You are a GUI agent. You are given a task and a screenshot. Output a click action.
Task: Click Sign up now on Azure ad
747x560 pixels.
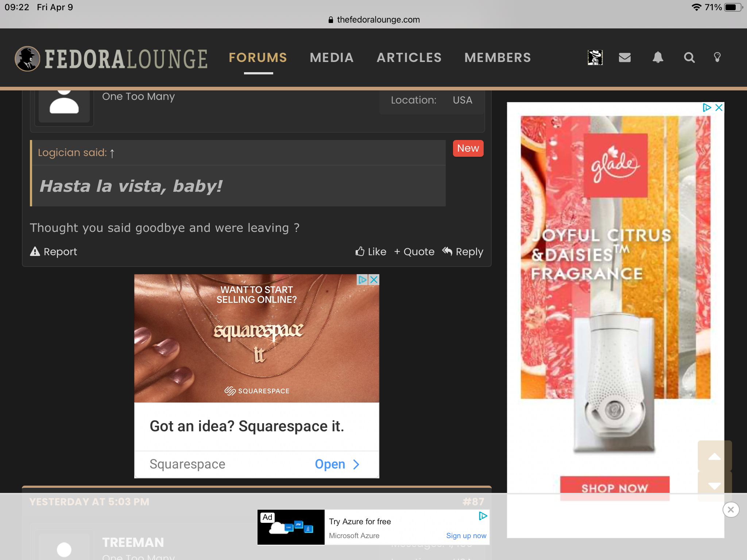point(466,536)
